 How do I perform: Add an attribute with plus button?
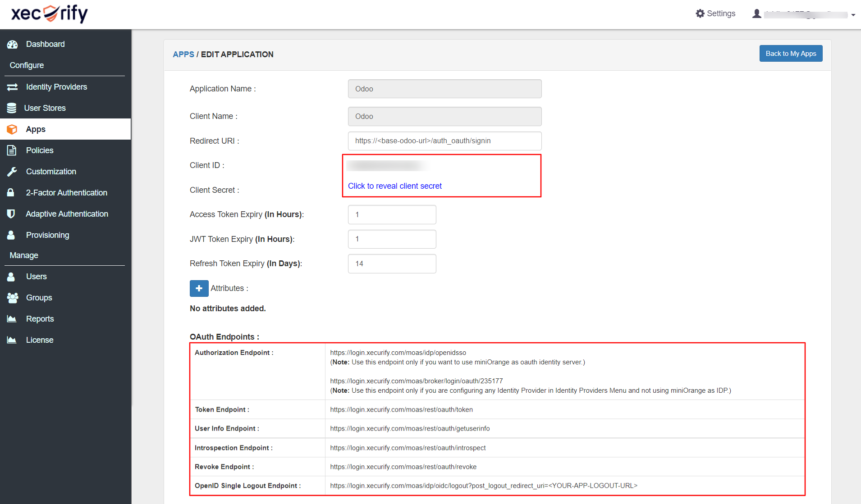199,288
